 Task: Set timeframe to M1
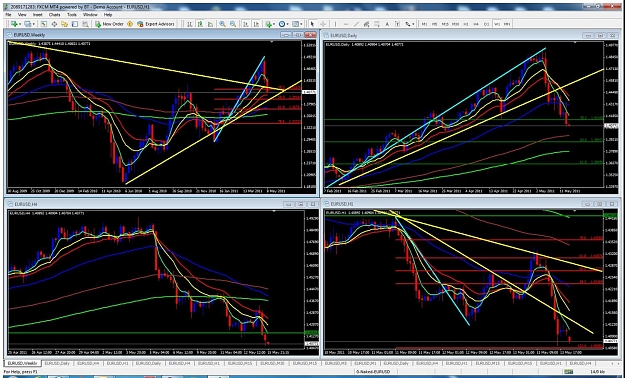coord(425,24)
